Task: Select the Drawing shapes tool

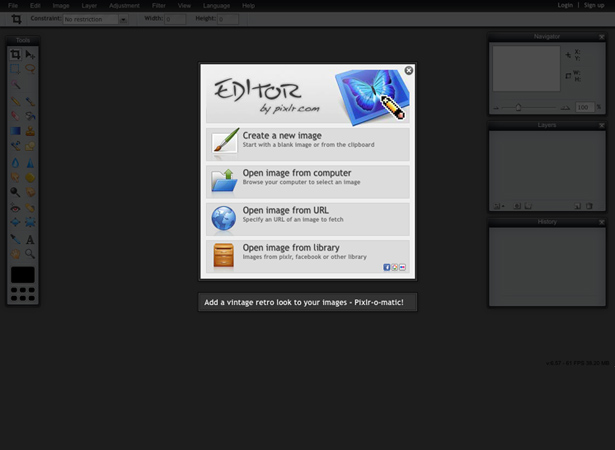Action: click(x=30, y=146)
